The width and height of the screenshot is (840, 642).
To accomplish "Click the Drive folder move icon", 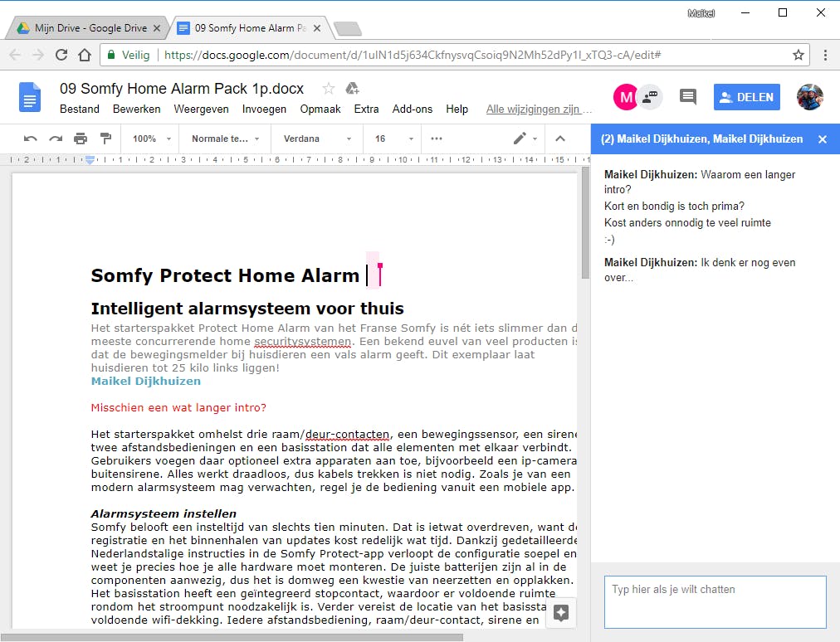I will coord(352,89).
